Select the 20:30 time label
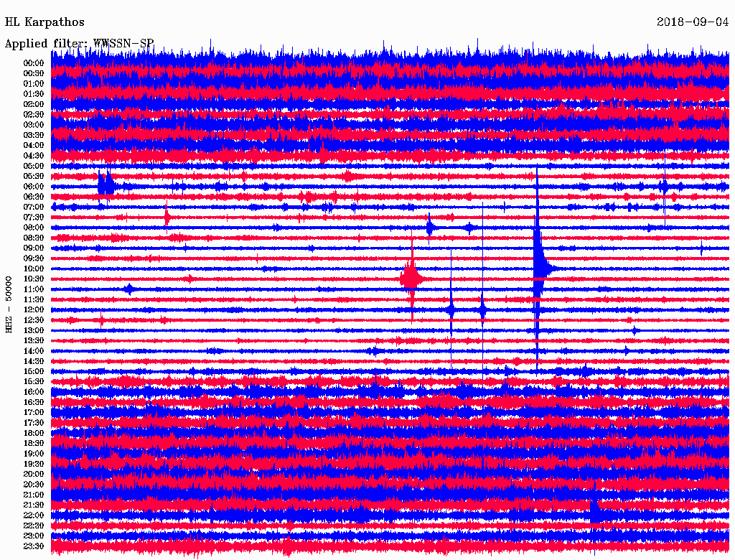 point(34,485)
